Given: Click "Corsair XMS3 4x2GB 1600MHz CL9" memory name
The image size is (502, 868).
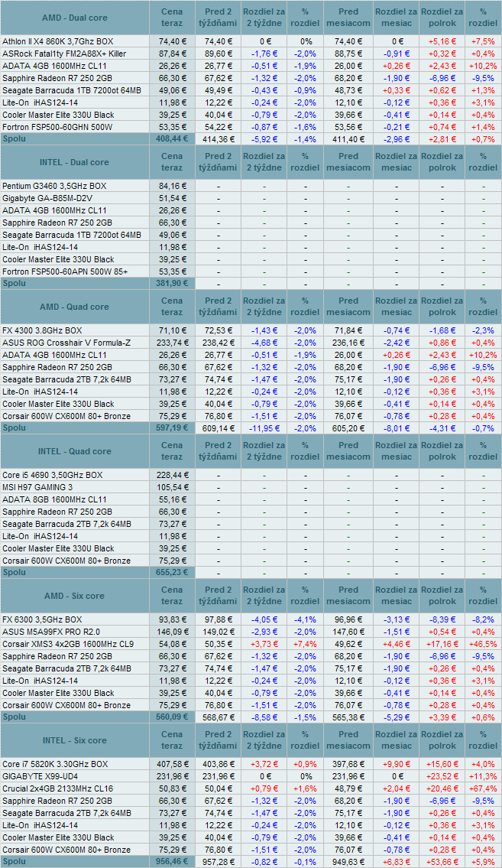Looking at the screenshot, I should (x=67, y=644).
